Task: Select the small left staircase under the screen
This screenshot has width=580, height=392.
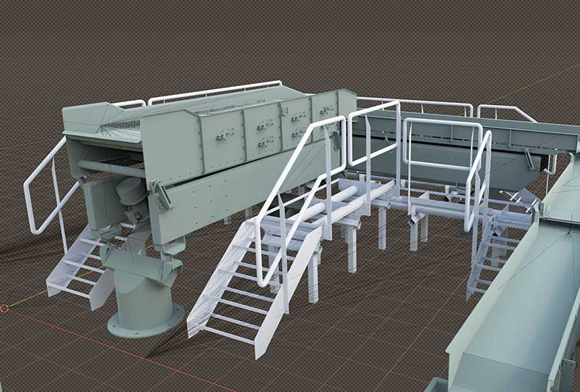Action: pos(80,265)
